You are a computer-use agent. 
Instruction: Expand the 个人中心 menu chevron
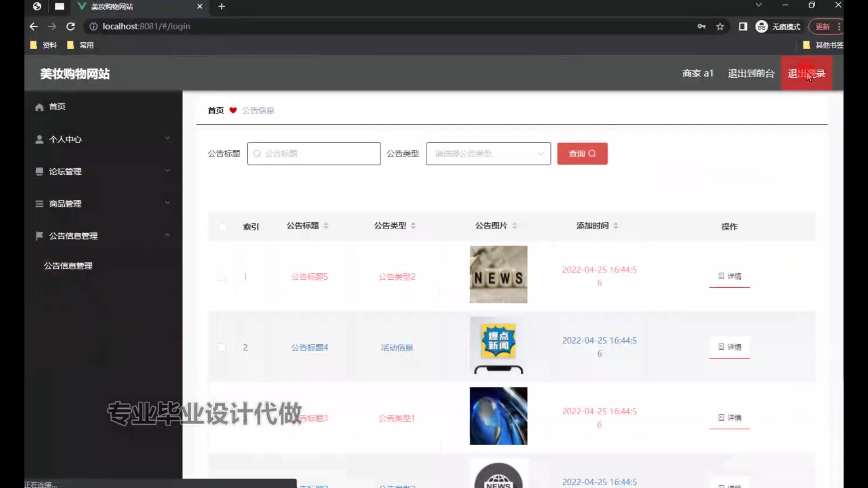click(167, 138)
